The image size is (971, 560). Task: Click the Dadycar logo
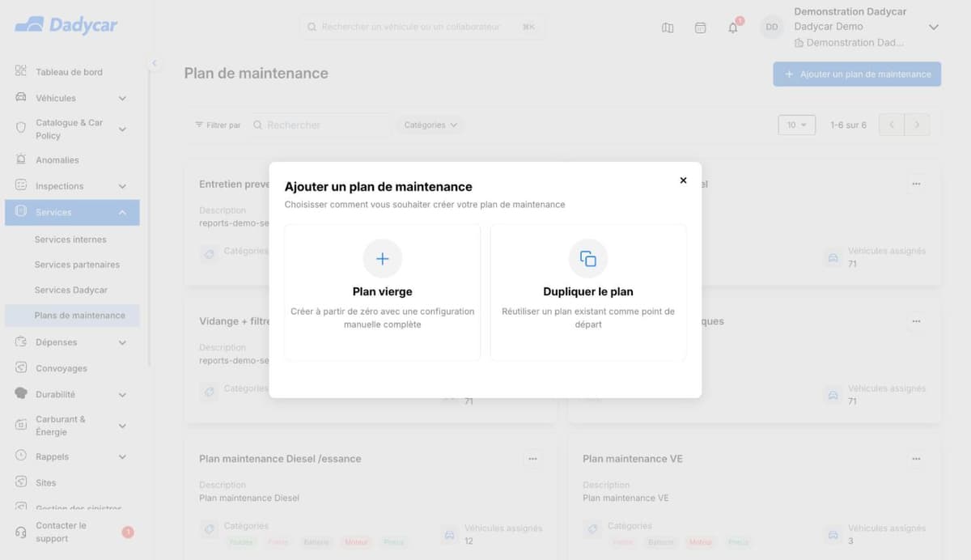click(x=66, y=25)
